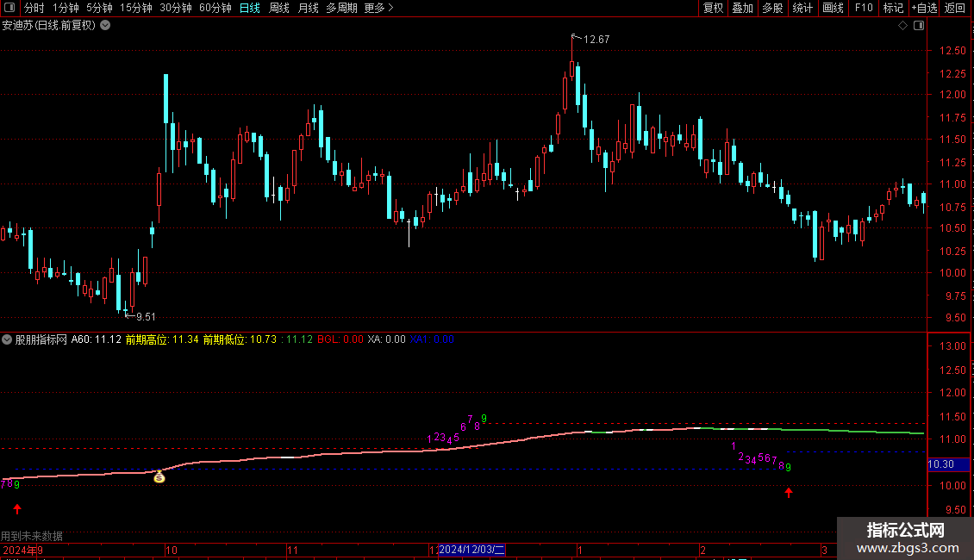Click the BGL: 0.00 value
This screenshot has width=974, height=560.
pyautogui.click(x=340, y=339)
